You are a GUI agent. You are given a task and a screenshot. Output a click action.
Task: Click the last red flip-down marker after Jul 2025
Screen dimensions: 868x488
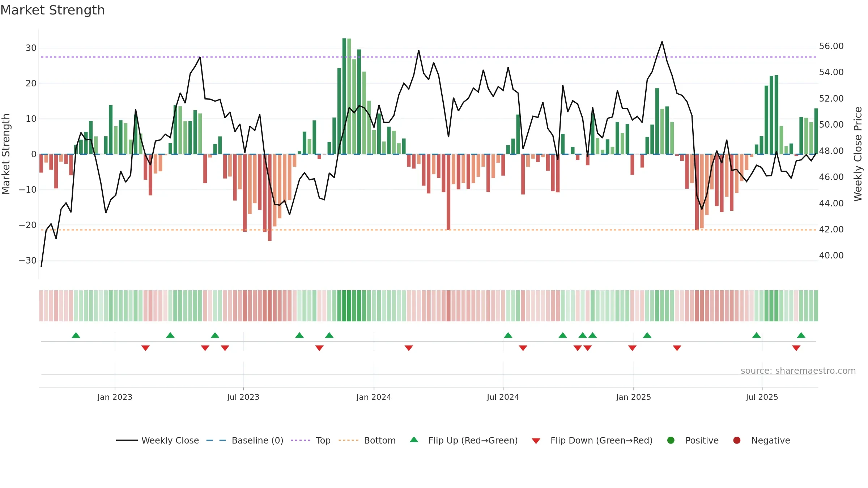click(796, 348)
